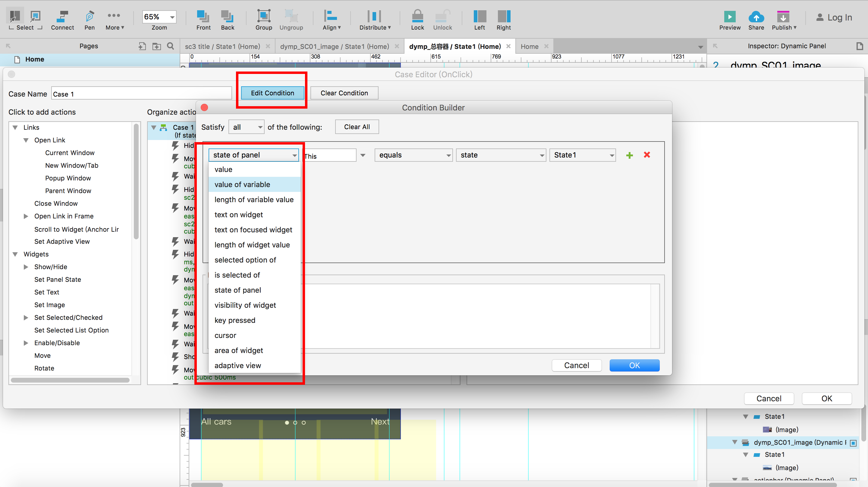Click the Connect tool icon

tap(62, 16)
